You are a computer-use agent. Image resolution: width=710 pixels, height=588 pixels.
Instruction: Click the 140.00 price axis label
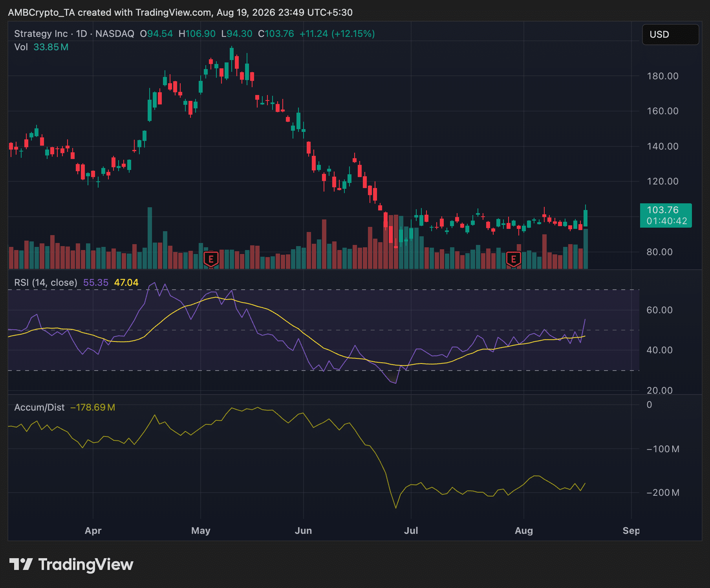662,146
